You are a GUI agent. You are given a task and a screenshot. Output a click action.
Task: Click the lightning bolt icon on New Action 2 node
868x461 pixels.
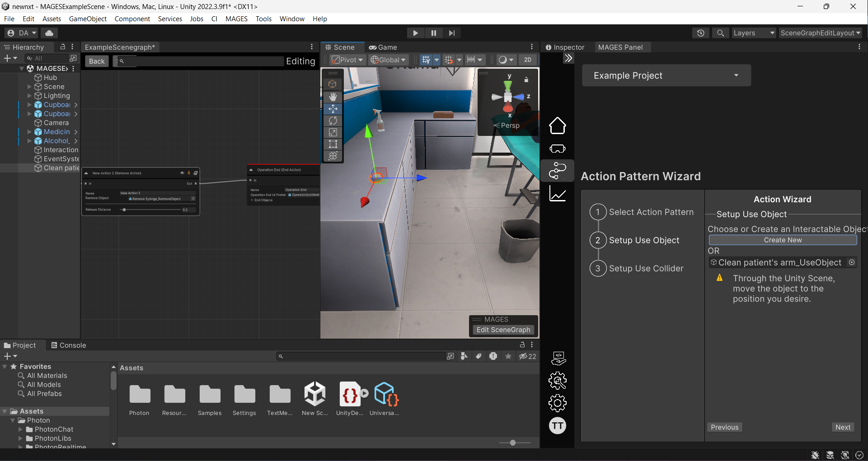point(189,173)
